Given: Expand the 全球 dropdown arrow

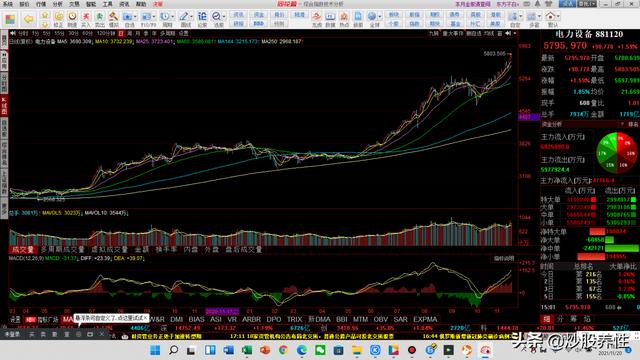Looking at the screenshot, I should 380,17.
